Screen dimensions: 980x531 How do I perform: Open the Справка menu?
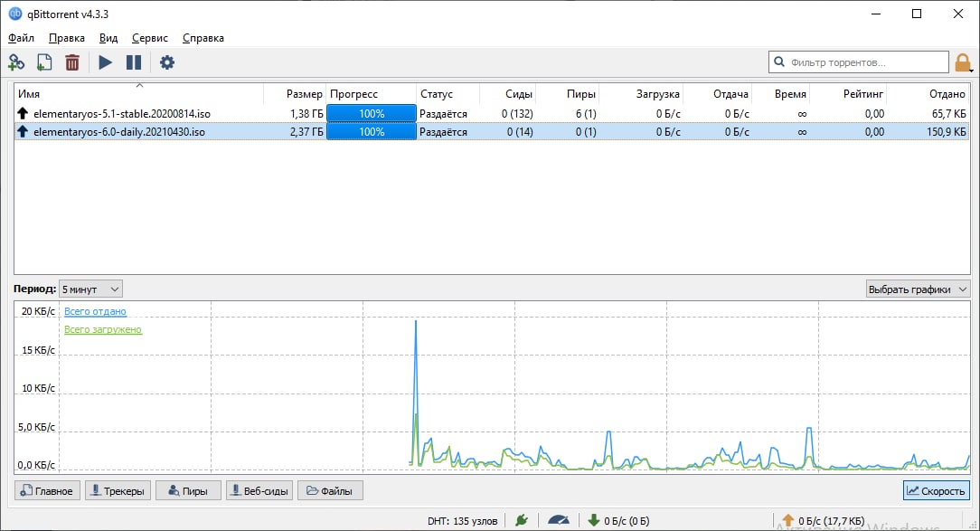[203, 38]
